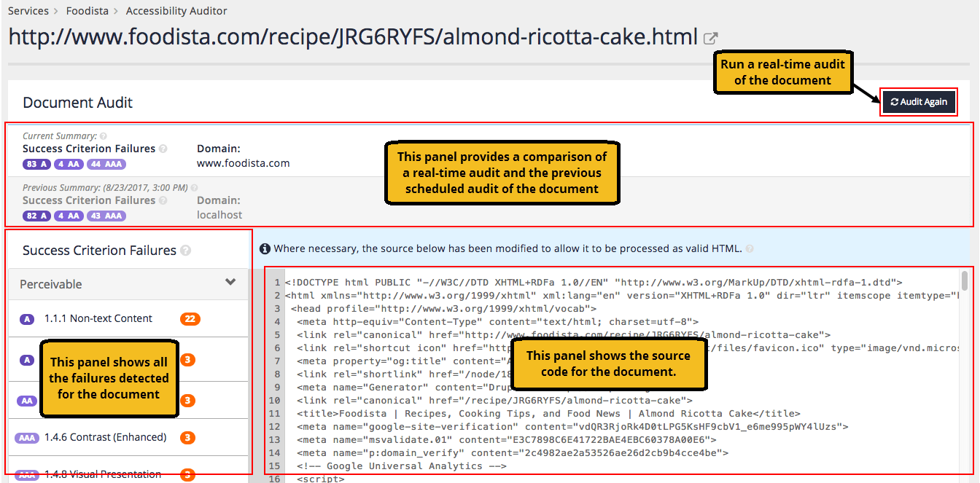Viewport: 980px width, 483px height.
Task: Go to Foodista in the breadcrumb
Action: click(87, 11)
